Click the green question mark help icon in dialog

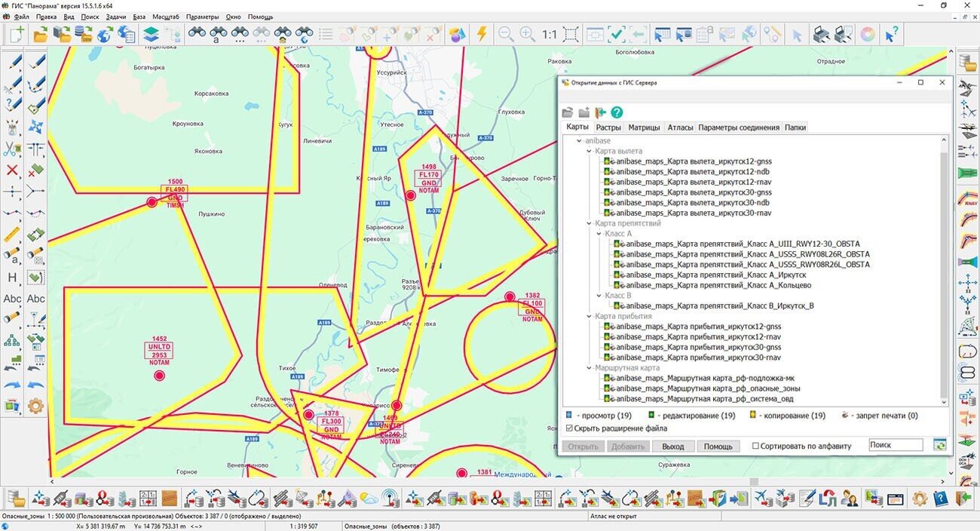[x=617, y=112]
